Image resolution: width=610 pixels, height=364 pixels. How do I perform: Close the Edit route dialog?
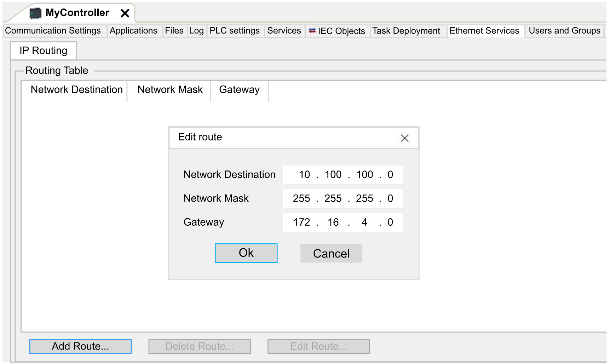pyautogui.click(x=404, y=138)
